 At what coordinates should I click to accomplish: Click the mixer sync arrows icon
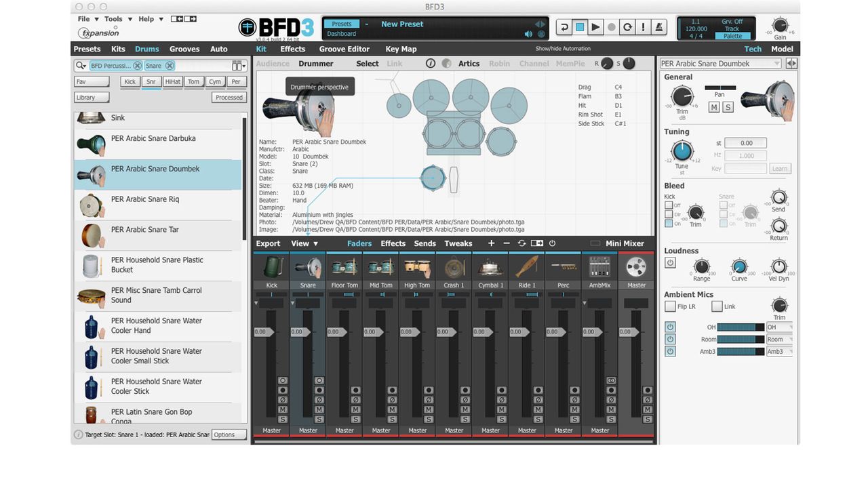tap(521, 243)
